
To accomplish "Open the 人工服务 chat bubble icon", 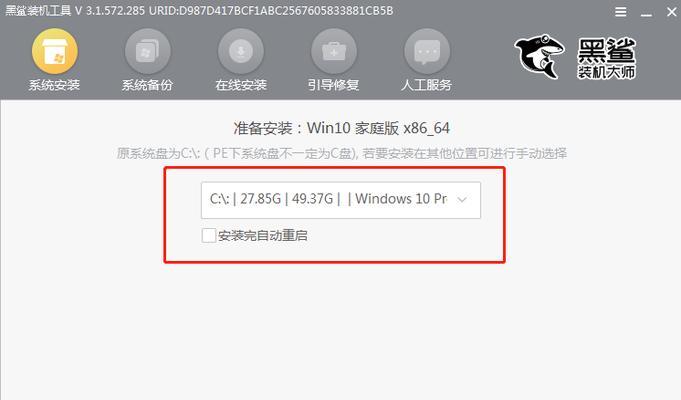I will click(427, 51).
